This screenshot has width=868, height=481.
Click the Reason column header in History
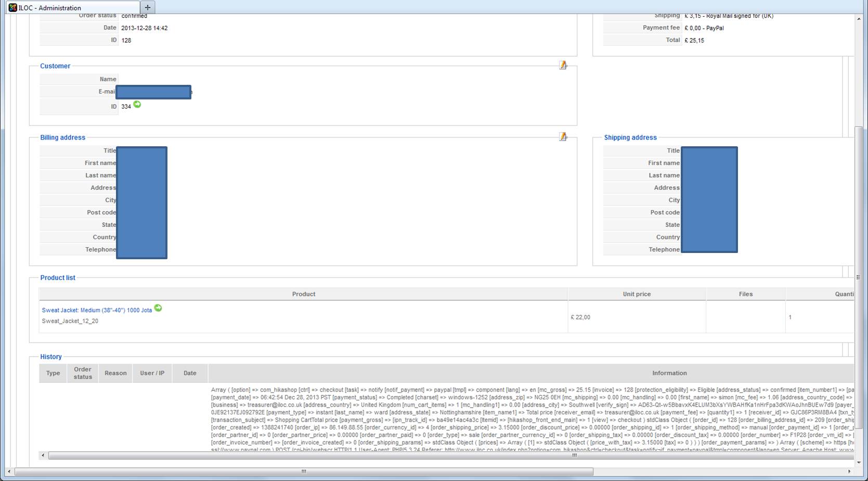tap(115, 373)
